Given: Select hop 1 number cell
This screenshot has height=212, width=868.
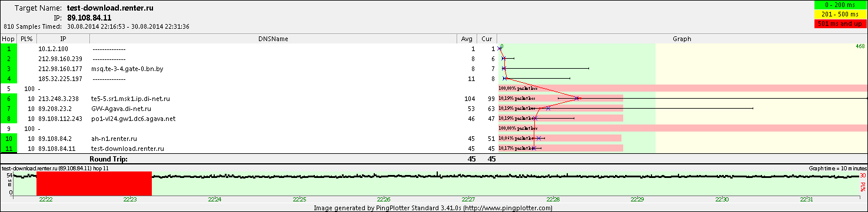Looking at the screenshot, I should [9, 49].
